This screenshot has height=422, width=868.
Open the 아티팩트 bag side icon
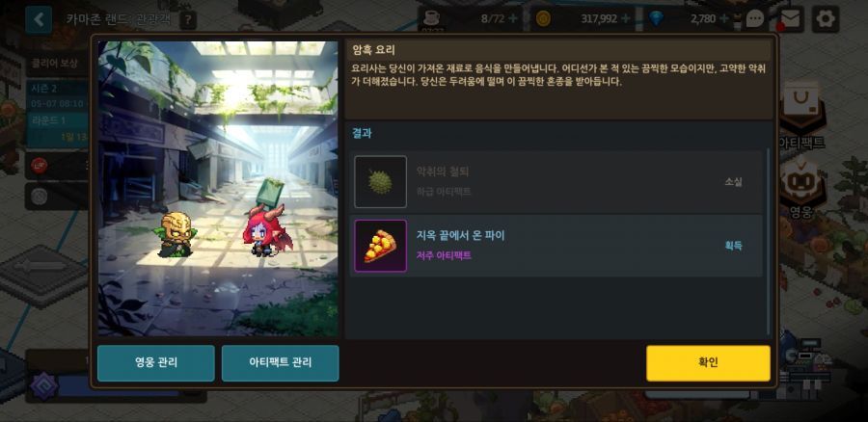(x=801, y=117)
